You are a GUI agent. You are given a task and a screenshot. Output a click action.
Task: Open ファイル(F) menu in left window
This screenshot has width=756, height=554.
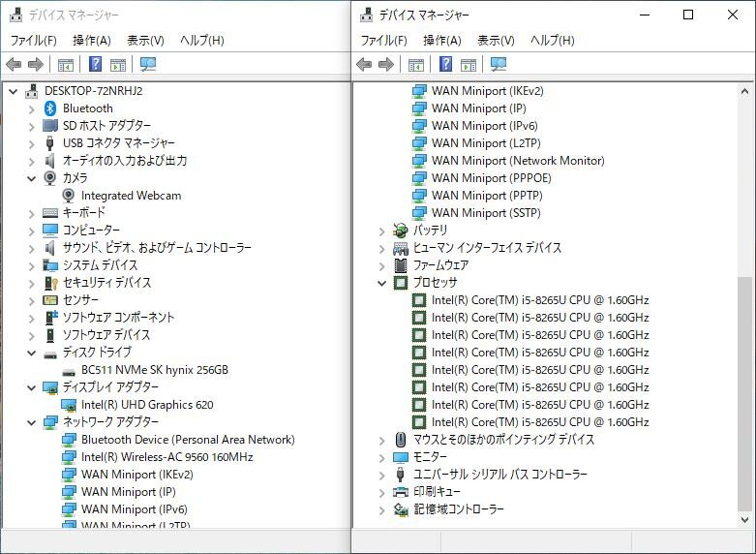pos(33,40)
